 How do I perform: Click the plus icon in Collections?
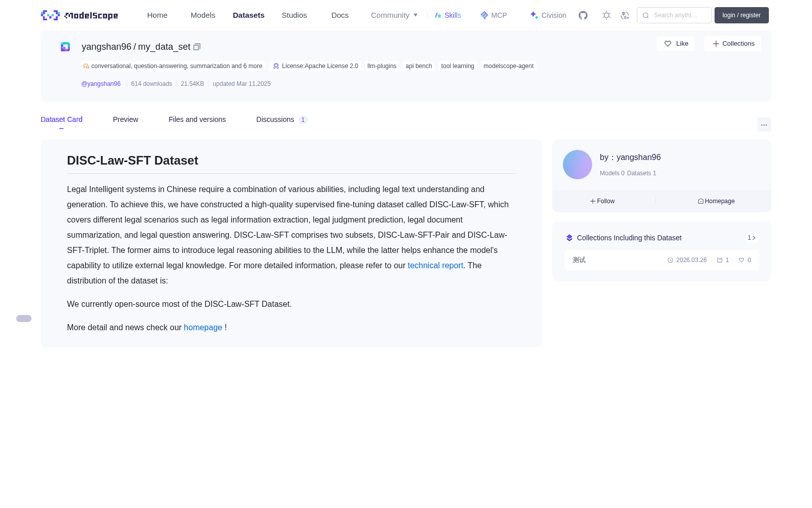coord(716,44)
